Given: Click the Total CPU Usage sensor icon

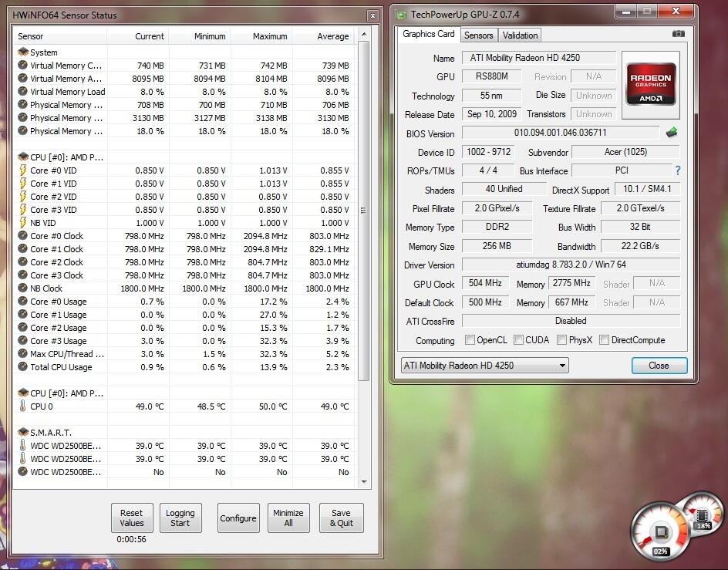Looking at the screenshot, I should coord(23,366).
